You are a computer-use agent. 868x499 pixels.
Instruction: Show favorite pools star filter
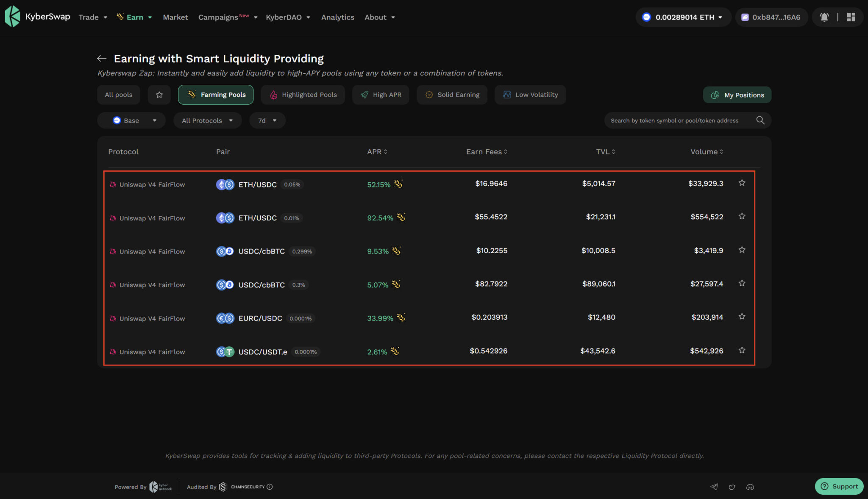coord(159,95)
